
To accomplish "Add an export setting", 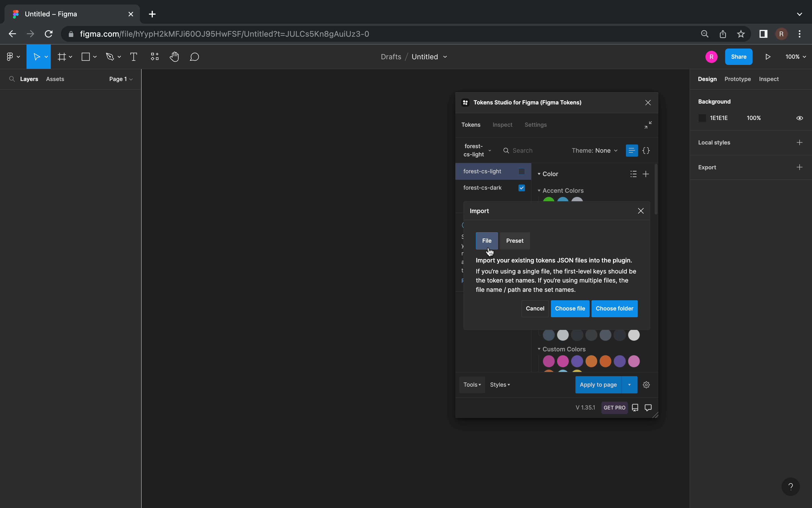I will click(800, 167).
